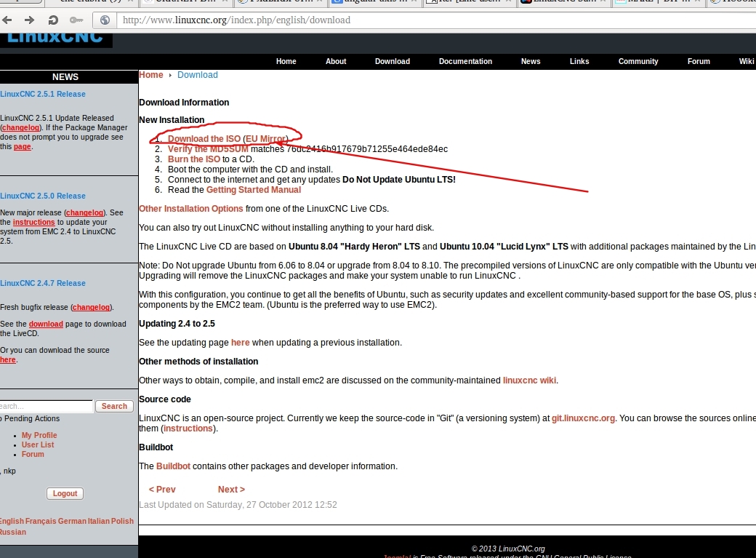
Task: Switch language to English
Action: coord(12,522)
